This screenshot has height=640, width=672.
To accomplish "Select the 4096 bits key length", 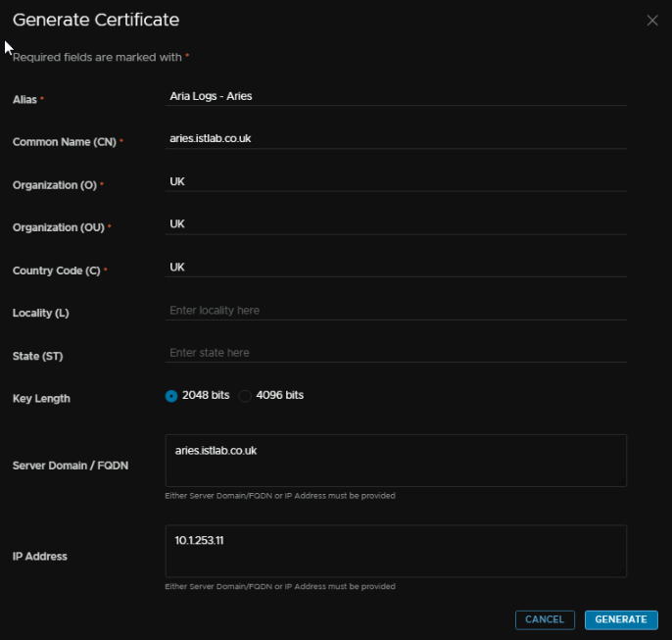I will point(245,396).
